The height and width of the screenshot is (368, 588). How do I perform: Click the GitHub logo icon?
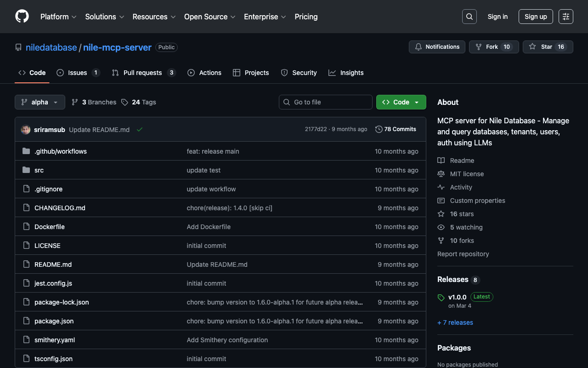click(x=22, y=17)
